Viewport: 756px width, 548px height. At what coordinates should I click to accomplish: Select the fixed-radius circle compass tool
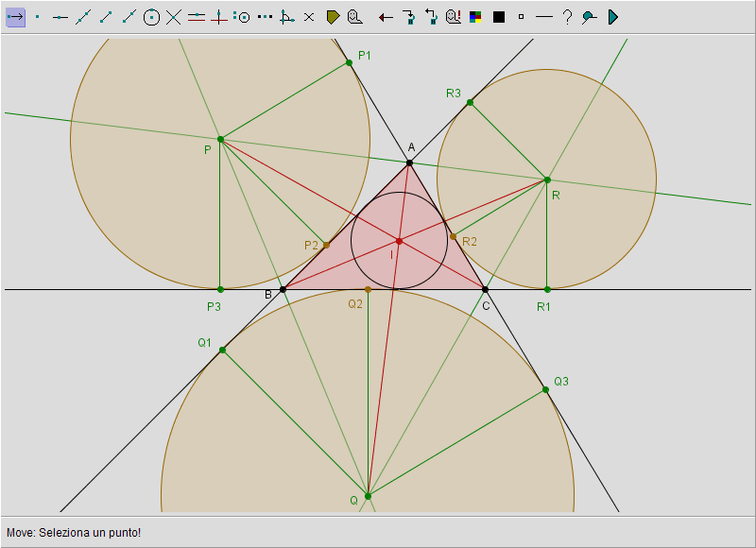coord(242,17)
